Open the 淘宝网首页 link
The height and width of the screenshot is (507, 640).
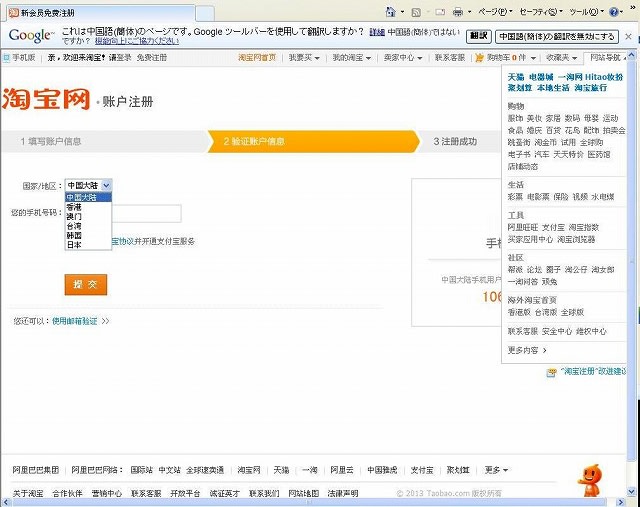tap(257, 58)
